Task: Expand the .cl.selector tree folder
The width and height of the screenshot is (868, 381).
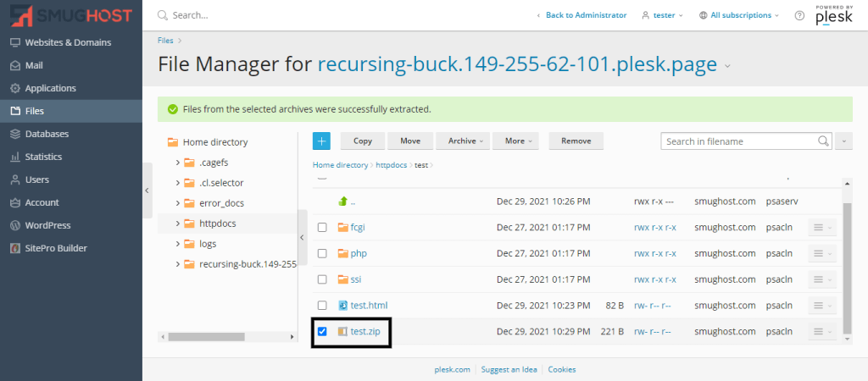Action: tap(178, 183)
